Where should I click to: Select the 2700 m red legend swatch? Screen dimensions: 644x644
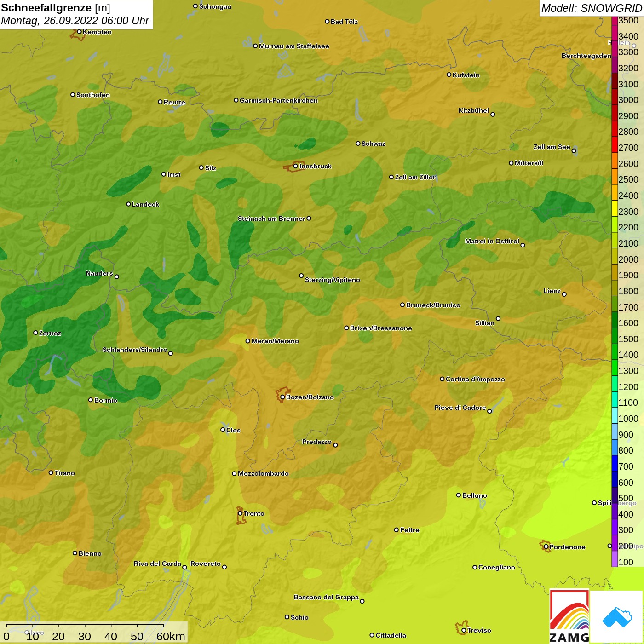click(615, 144)
